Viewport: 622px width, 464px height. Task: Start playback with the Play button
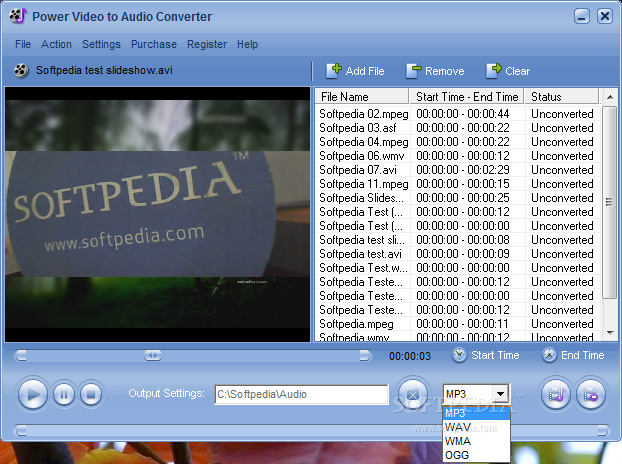coord(33,394)
